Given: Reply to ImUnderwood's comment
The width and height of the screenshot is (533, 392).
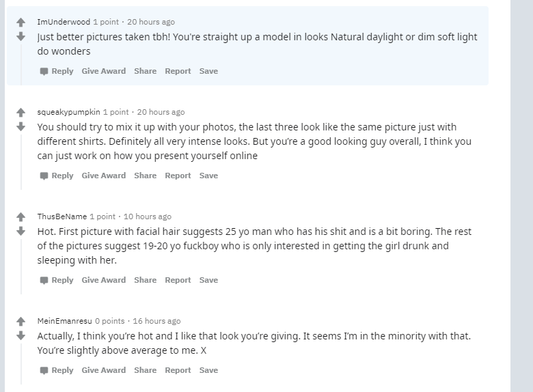Looking at the screenshot, I should (57, 71).
